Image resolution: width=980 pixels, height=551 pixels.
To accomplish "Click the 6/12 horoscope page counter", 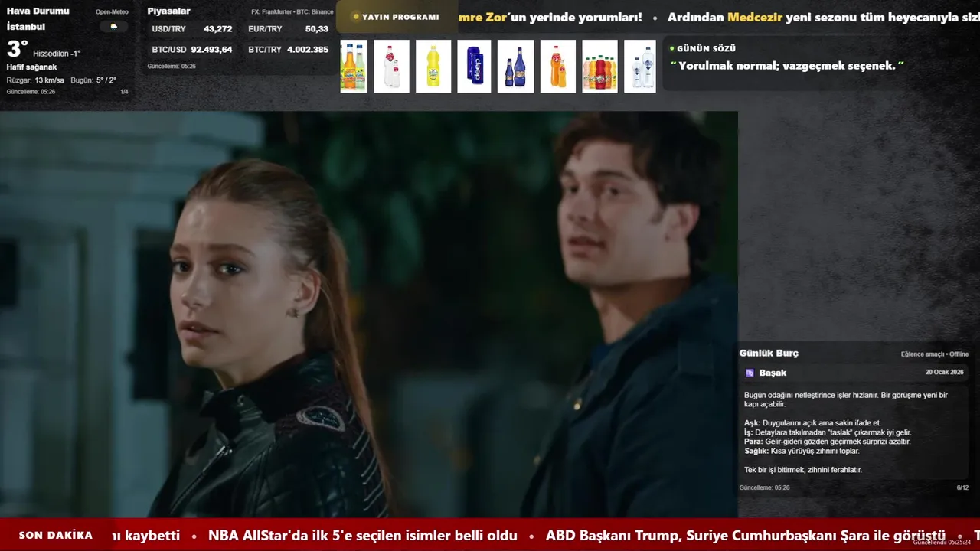I will (x=962, y=487).
